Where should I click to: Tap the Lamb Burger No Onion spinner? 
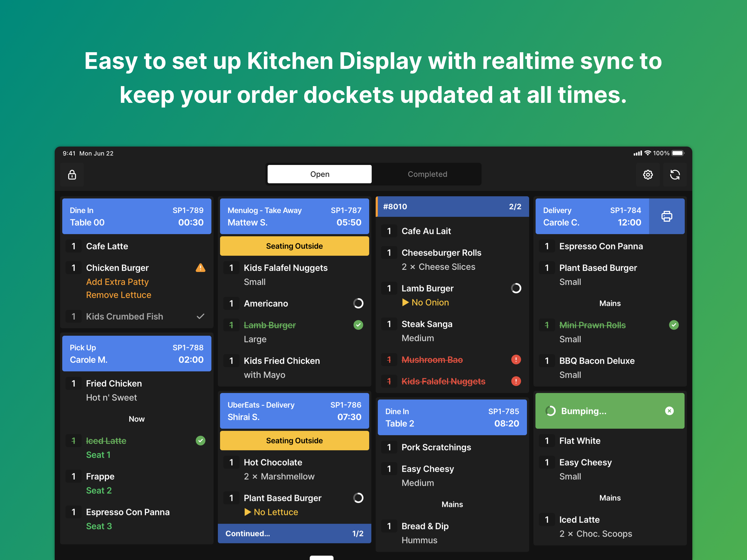[516, 288]
